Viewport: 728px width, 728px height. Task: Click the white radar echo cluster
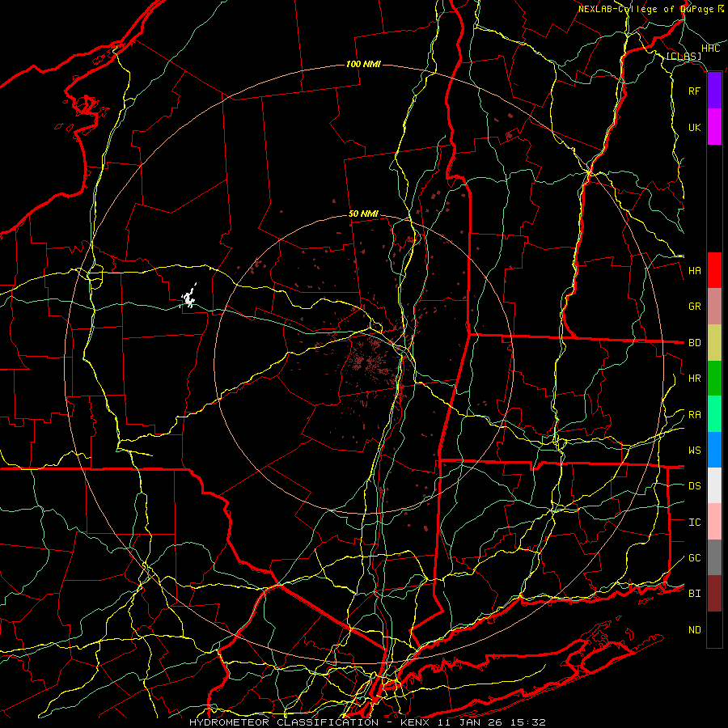(x=189, y=297)
